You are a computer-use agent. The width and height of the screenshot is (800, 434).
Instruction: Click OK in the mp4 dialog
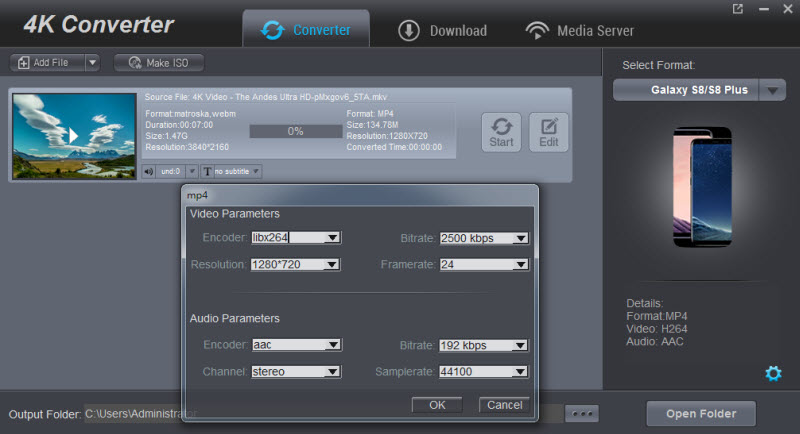pos(437,405)
